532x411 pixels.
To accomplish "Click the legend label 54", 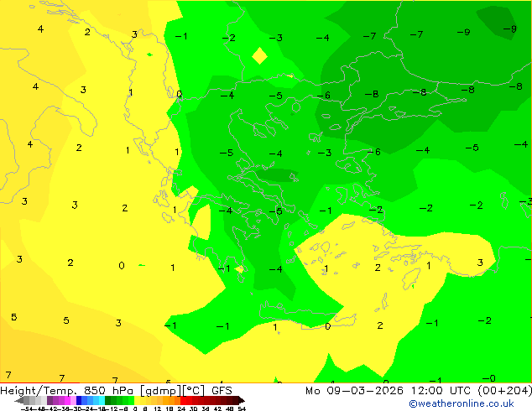I will coord(242,408).
